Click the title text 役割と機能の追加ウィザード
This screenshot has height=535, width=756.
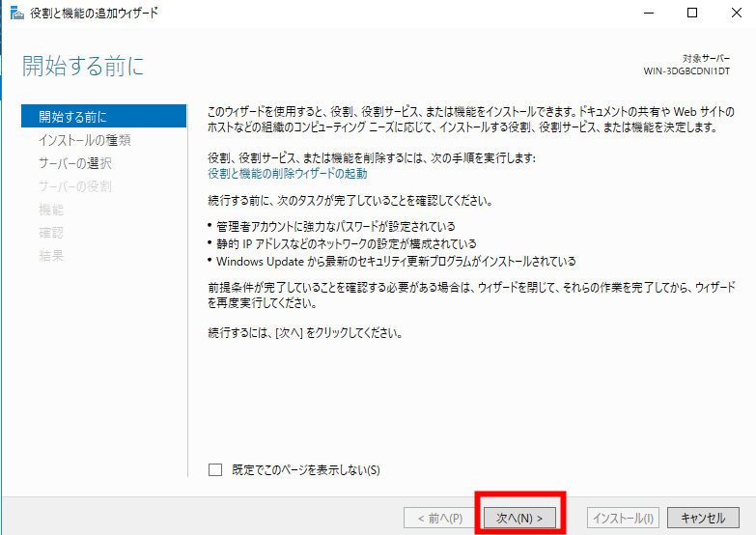coord(94,13)
